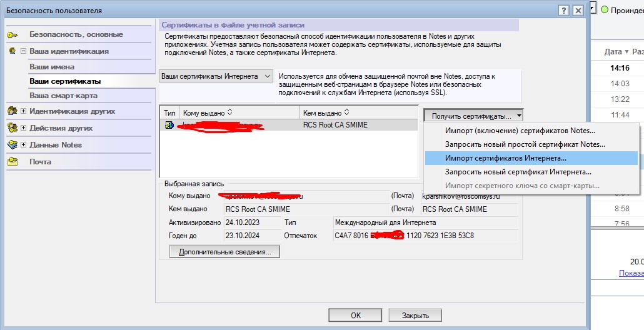This screenshot has height=330, width=644.
Task: Sort by the Кому выдано column header
Action: pyautogui.click(x=239, y=112)
